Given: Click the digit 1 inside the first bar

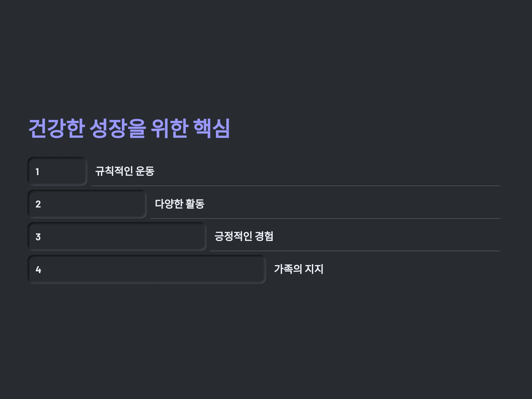Looking at the screenshot, I should click(x=37, y=172).
